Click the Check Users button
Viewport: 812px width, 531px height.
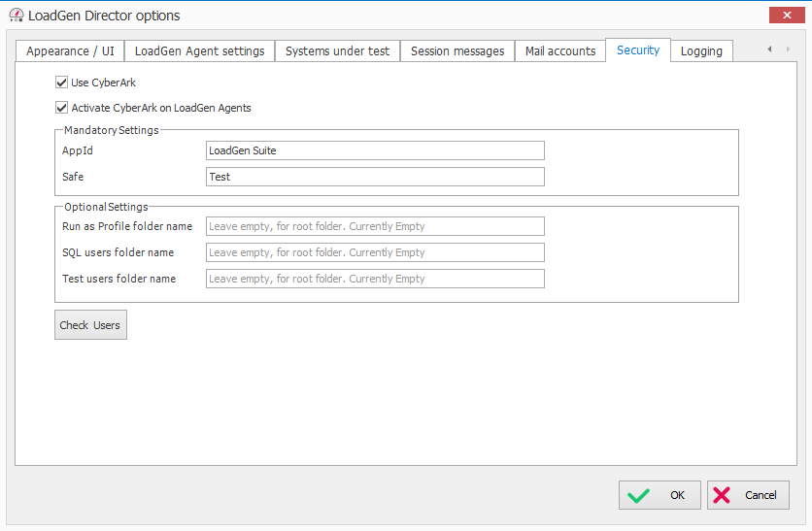click(90, 324)
